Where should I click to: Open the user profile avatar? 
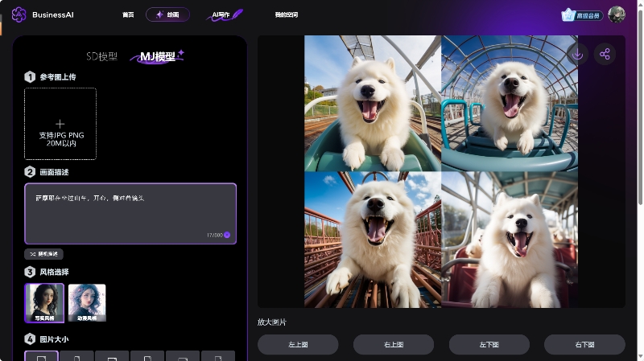(617, 14)
